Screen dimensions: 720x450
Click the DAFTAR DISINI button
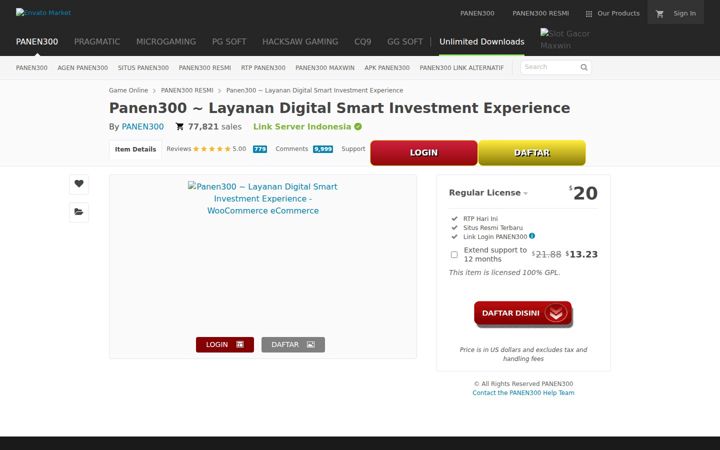coord(523,314)
